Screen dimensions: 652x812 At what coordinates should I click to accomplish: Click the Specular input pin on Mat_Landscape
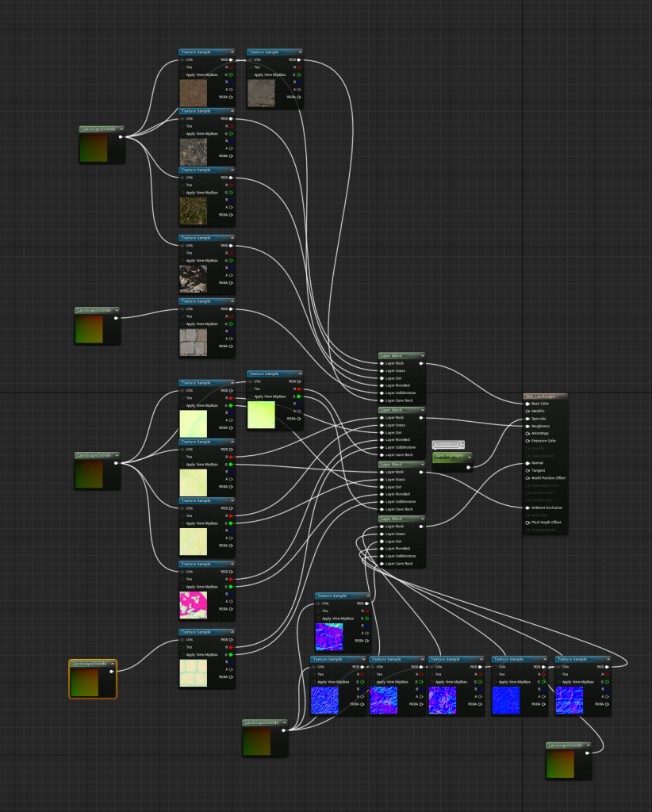pyautogui.click(x=528, y=419)
